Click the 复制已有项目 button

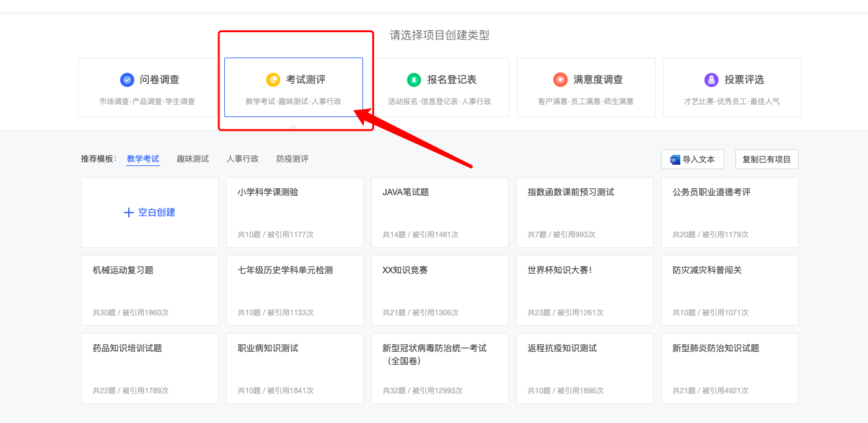point(767,159)
